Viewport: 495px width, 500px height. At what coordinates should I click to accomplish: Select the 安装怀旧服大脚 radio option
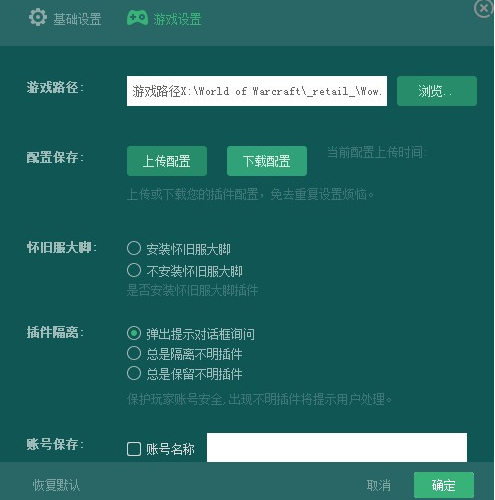pyautogui.click(x=134, y=248)
